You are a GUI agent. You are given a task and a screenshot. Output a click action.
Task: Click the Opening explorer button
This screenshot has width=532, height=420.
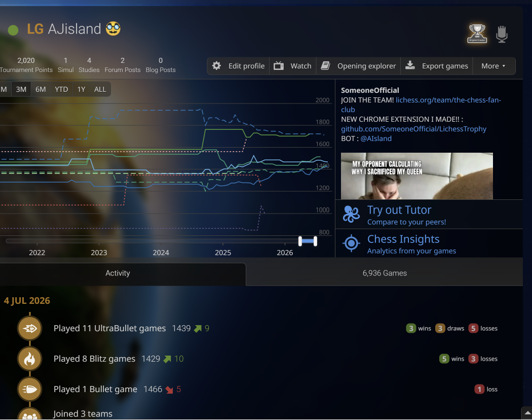[358, 66]
